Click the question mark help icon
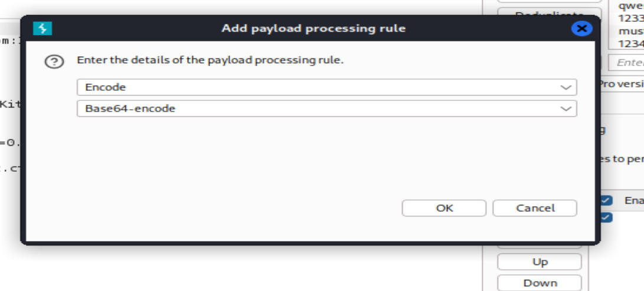Image resolution: width=644 pixels, height=291 pixels. click(x=54, y=61)
